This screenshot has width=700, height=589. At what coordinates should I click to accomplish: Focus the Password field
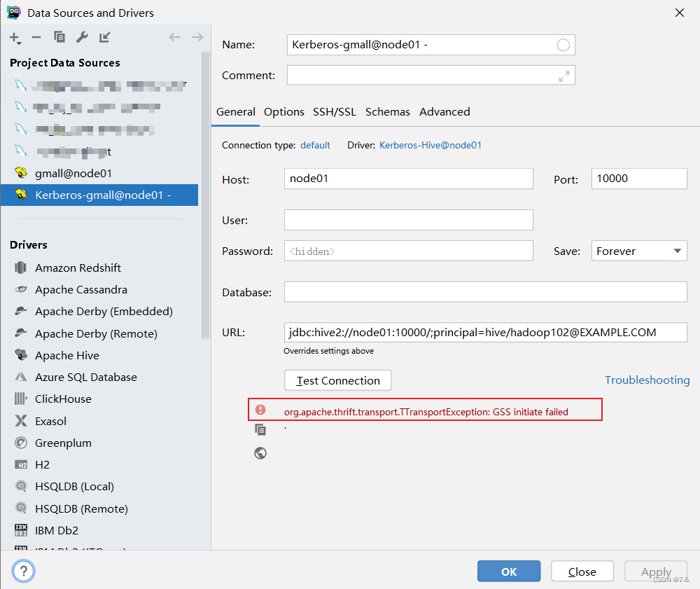pos(409,251)
